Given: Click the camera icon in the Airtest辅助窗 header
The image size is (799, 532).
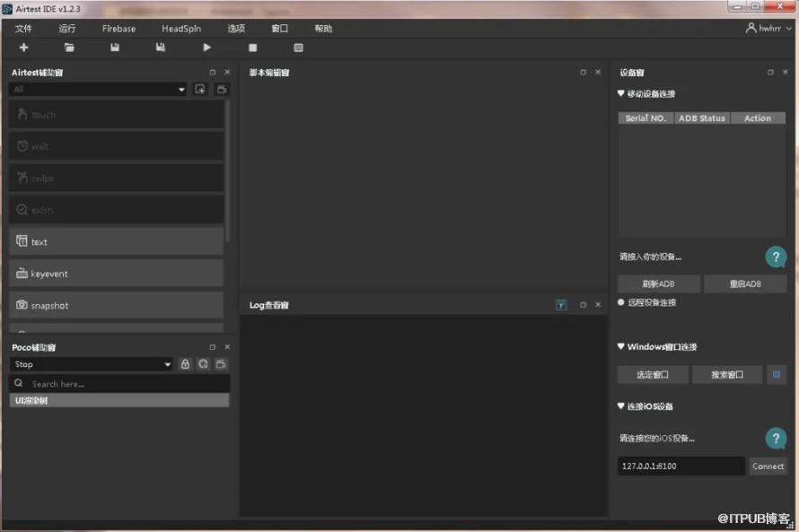Looking at the screenshot, I should coord(222,89).
